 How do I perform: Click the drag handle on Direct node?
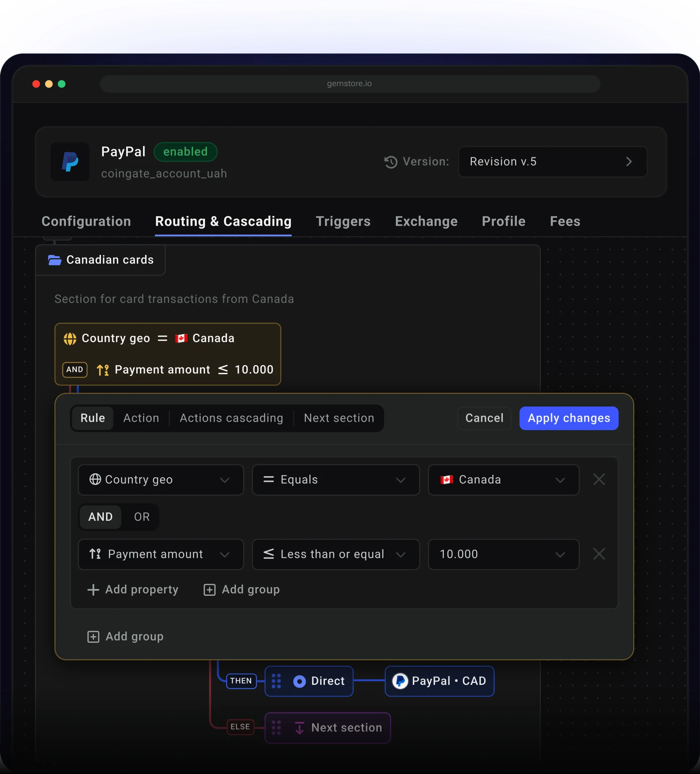[276, 681]
